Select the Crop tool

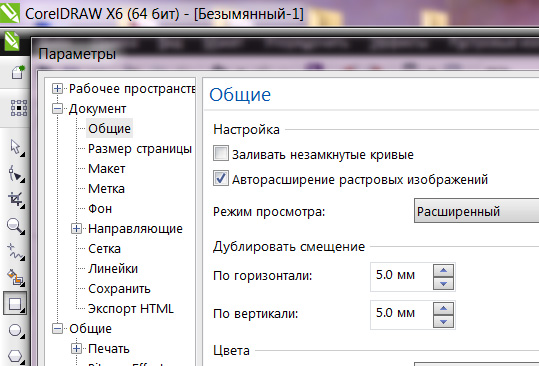16,199
